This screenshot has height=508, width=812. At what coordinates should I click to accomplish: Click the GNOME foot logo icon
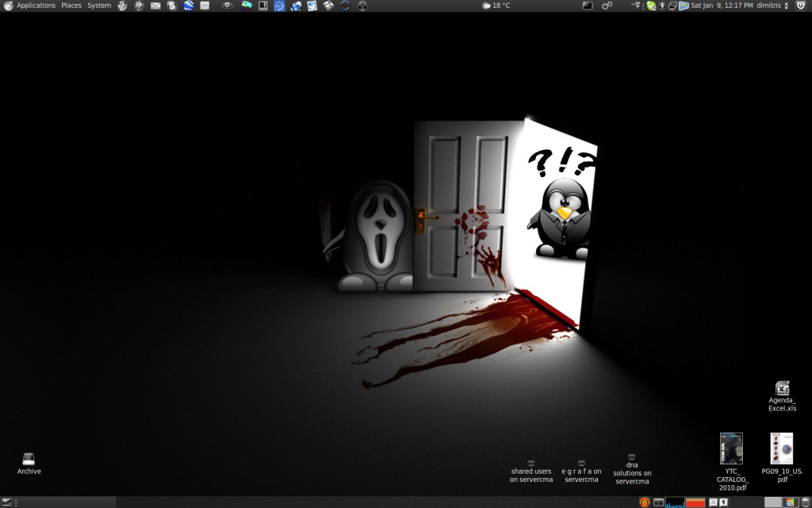8,6
